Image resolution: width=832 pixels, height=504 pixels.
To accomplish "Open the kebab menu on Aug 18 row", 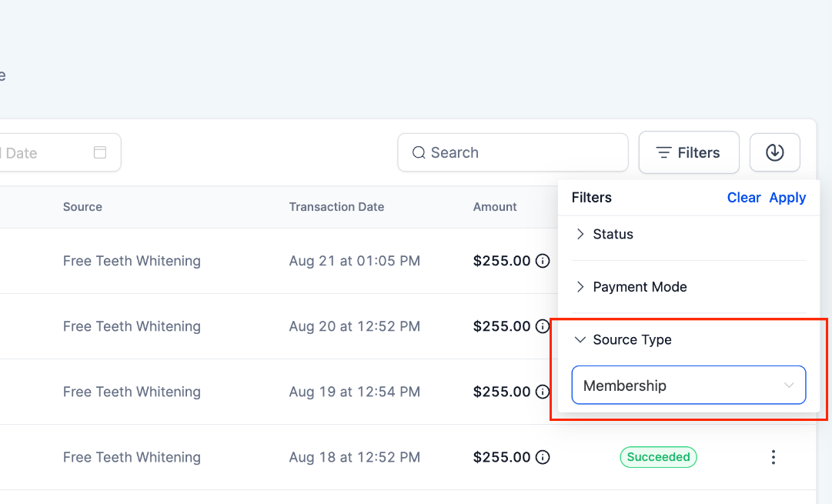I will (x=774, y=457).
